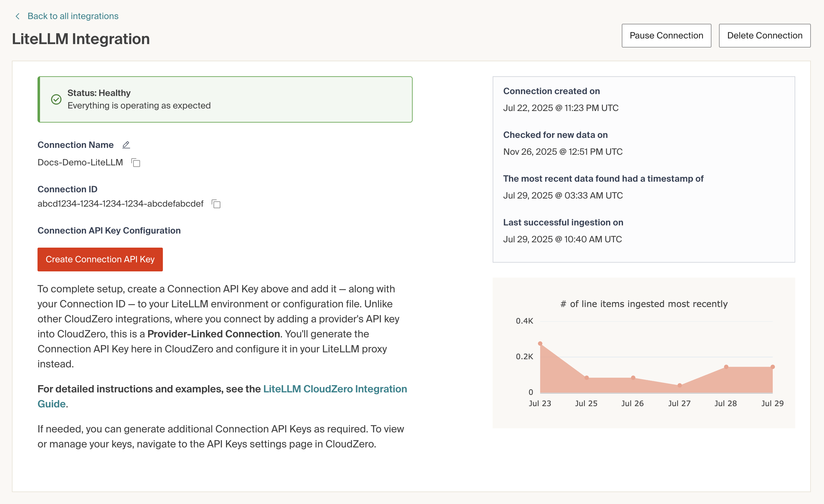Click the Jul 25 chart data point
The height and width of the screenshot is (504, 824).
[586, 378]
